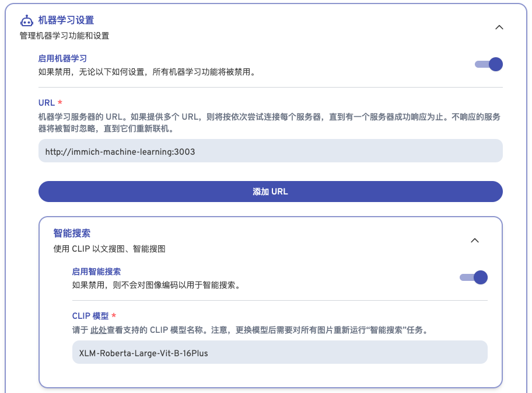532x393 pixels.
Task: Click the 智能搜索 section heading
Action: click(x=72, y=233)
